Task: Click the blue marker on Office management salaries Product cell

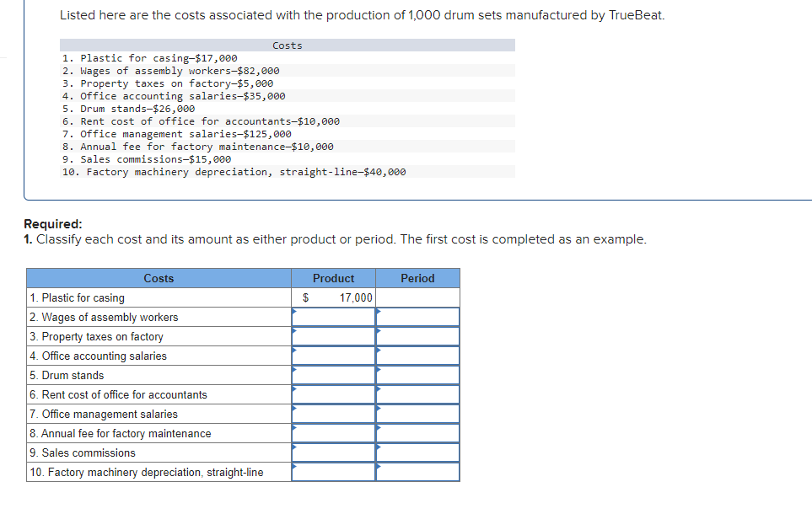Action: coord(294,410)
